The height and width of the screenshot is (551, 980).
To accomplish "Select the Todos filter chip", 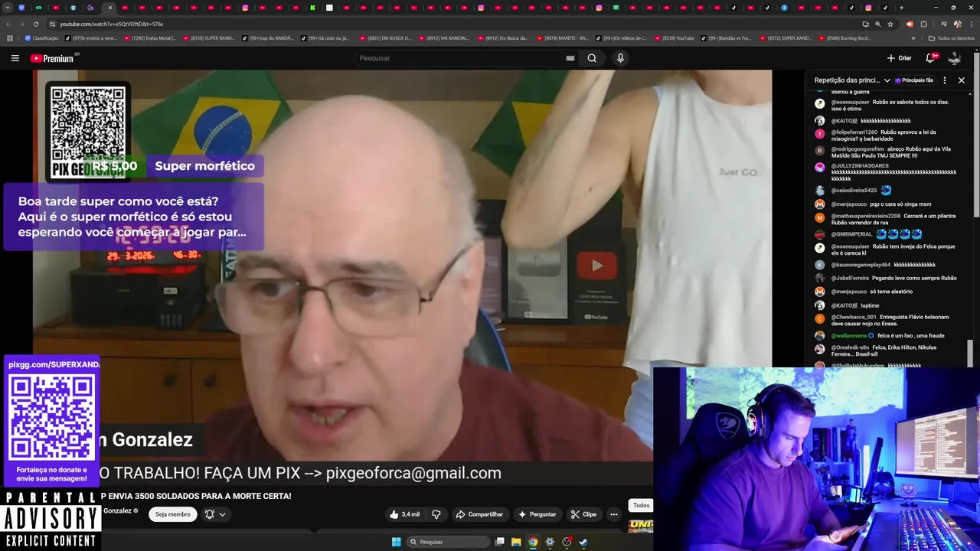I will point(641,505).
